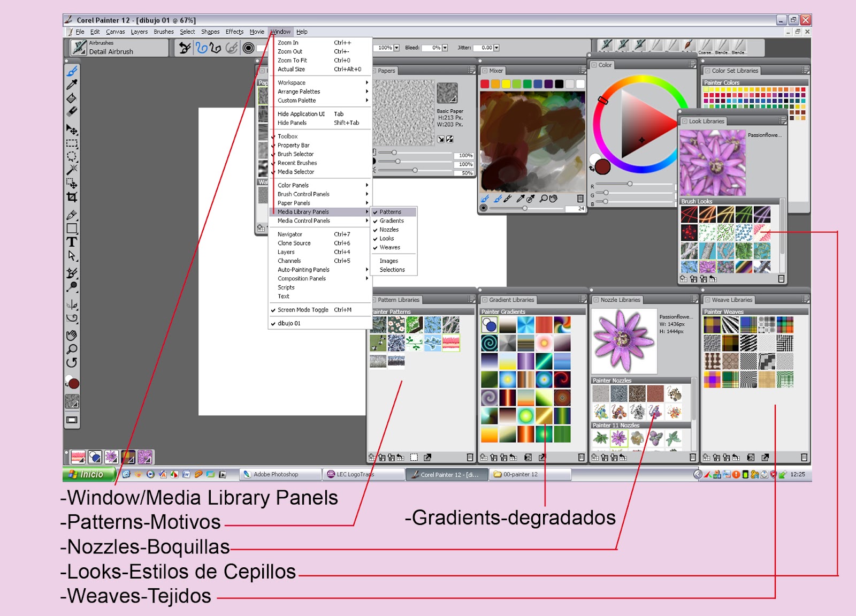Toggle Recent Brushes in the Window menu
This screenshot has width=856, height=616.
pyautogui.click(x=320, y=163)
